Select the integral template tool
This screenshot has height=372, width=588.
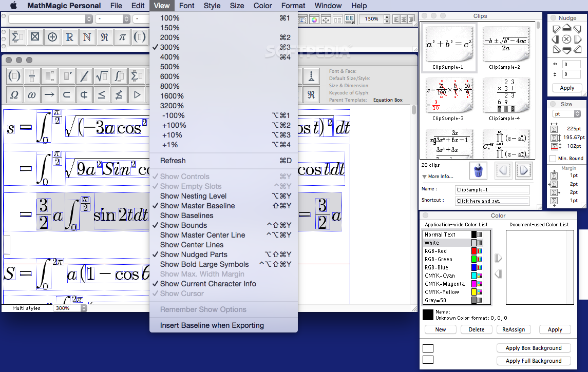119,76
